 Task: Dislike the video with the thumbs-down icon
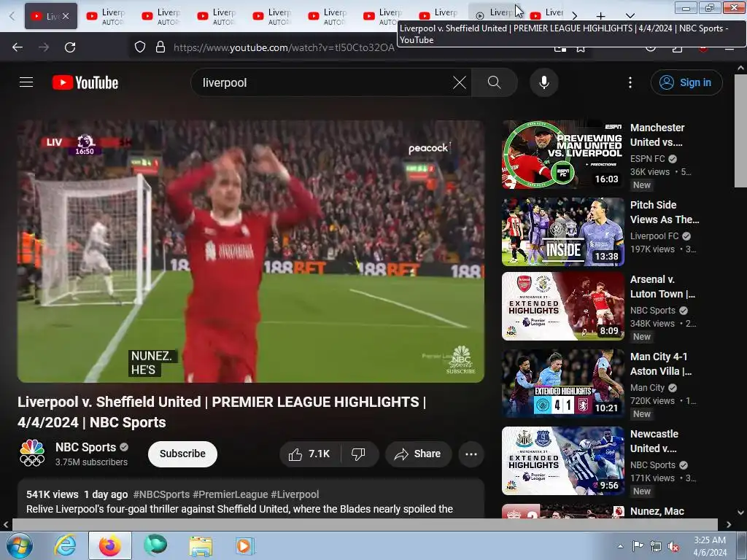pyautogui.click(x=359, y=454)
